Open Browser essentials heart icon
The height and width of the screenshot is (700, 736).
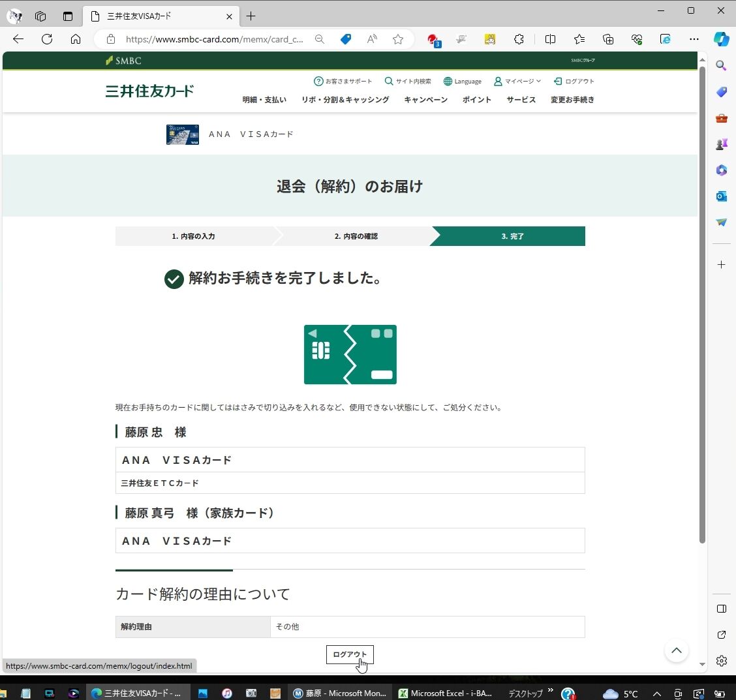coord(636,39)
